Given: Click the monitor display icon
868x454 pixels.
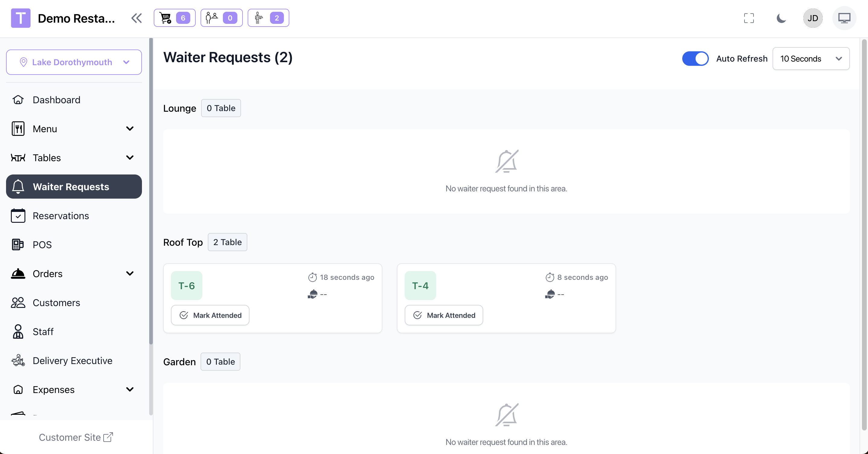Looking at the screenshot, I should (x=844, y=18).
